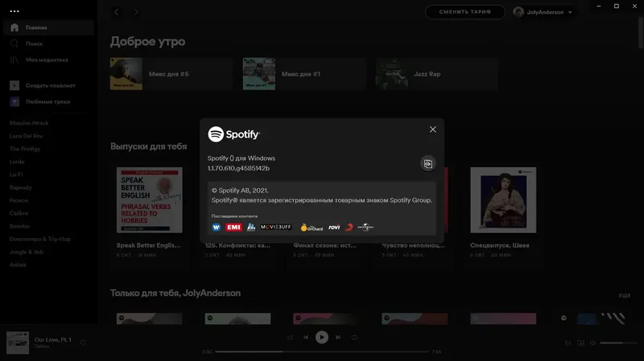
Task: Open connect to a device icon
Action: tap(580, 343)
